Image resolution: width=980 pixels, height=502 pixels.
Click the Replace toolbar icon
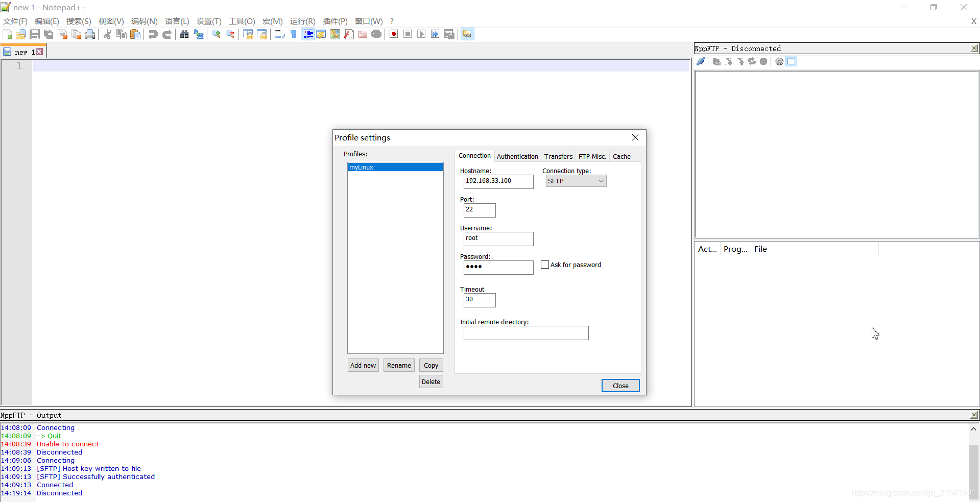(199, 34)
